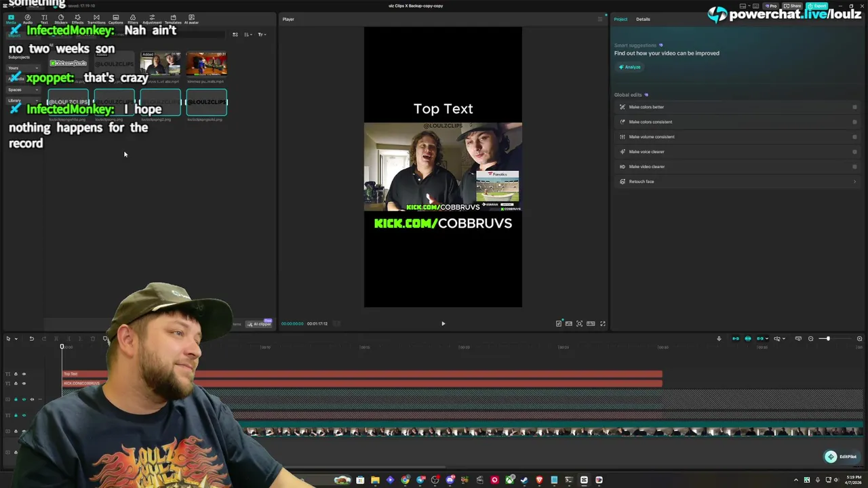Open the Text panel
The width and height of the screenshot is (868, 488).
coord(44,19)
